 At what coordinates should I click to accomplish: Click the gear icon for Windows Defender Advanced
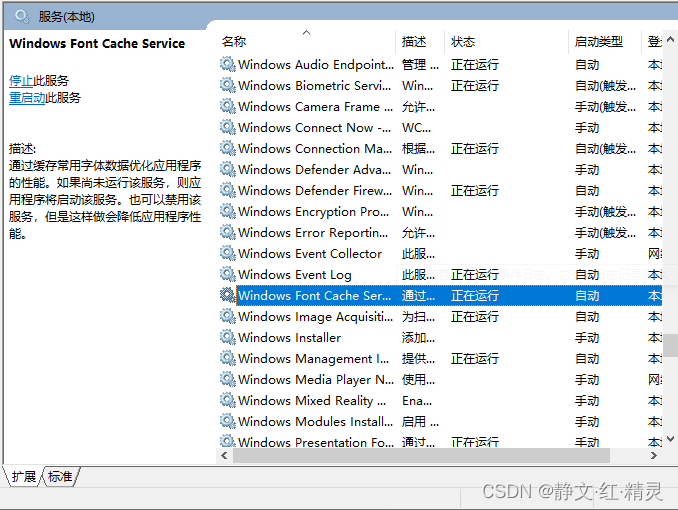(227, 169)
